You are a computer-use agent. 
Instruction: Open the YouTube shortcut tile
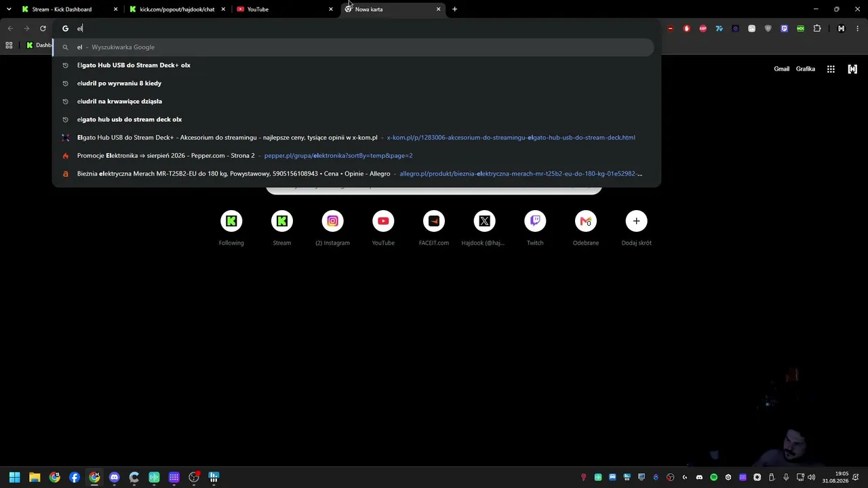383,228
